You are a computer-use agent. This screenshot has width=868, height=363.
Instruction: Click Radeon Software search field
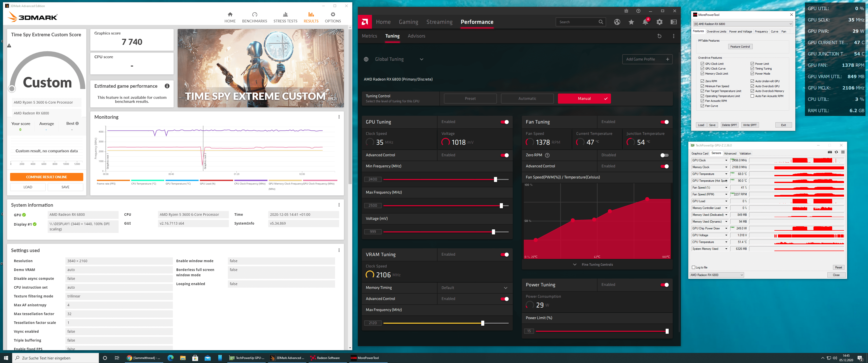click(580, 22)
